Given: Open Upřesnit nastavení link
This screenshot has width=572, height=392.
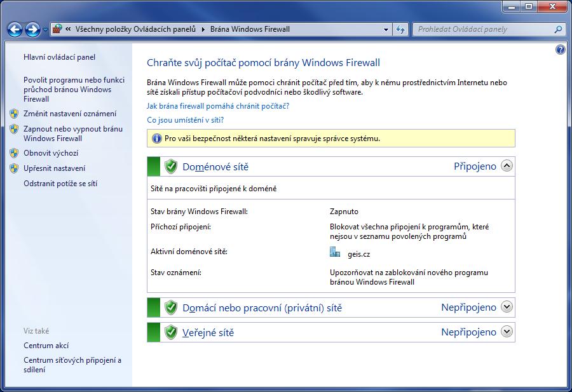Looking at the screenshot, I should [x=55, y=168].
